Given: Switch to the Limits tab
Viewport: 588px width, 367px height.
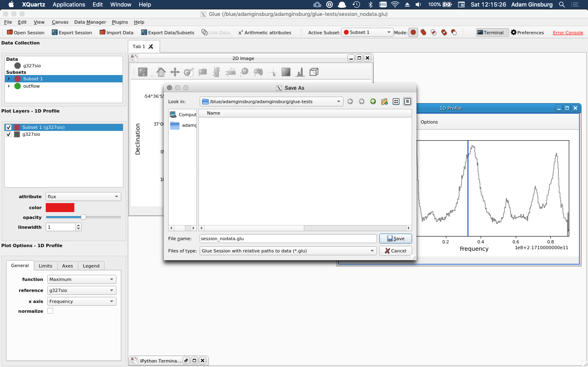Looking at the screenshot, I should (x=46, y=266).
